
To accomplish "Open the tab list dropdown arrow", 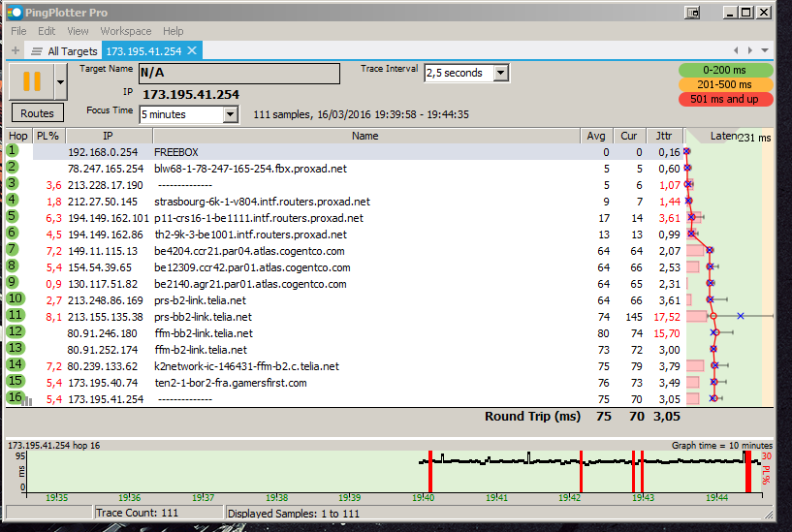I will [765, 50].
